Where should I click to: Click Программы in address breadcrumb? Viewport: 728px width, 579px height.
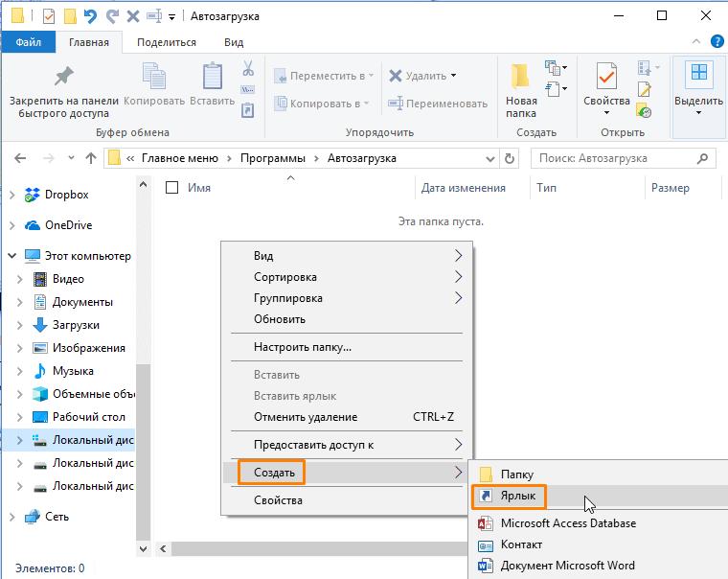[x=273, y=158]
